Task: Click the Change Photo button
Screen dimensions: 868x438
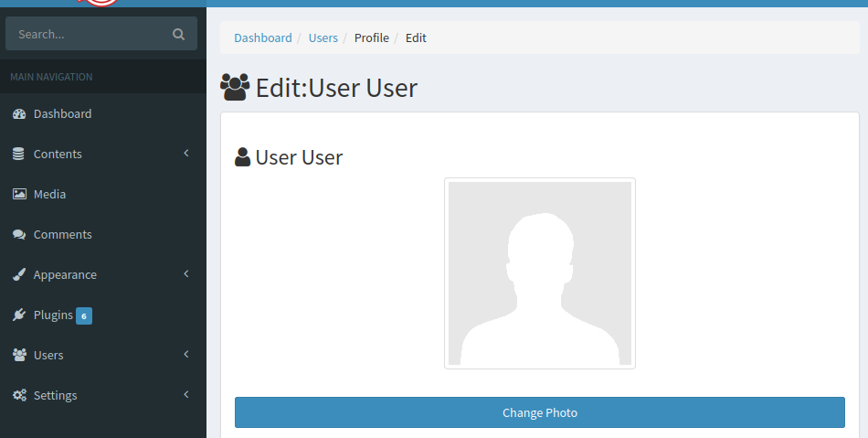Action: pyautogui.click(x=540, y=412)
